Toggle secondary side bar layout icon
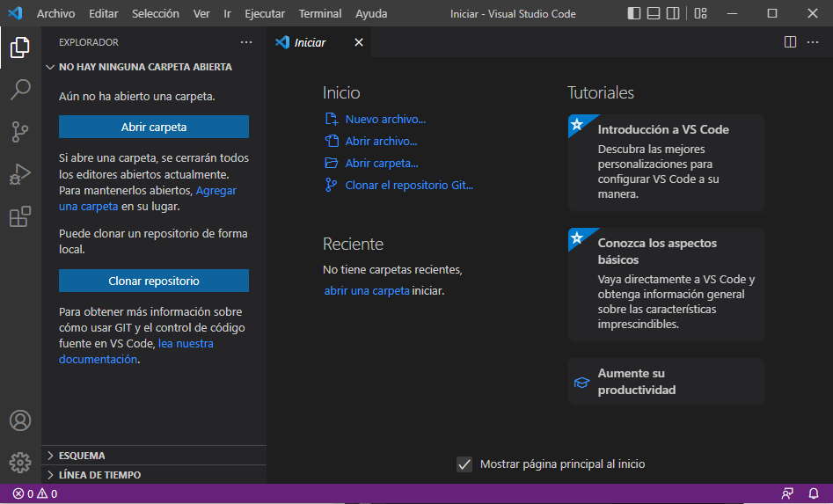 673,13
